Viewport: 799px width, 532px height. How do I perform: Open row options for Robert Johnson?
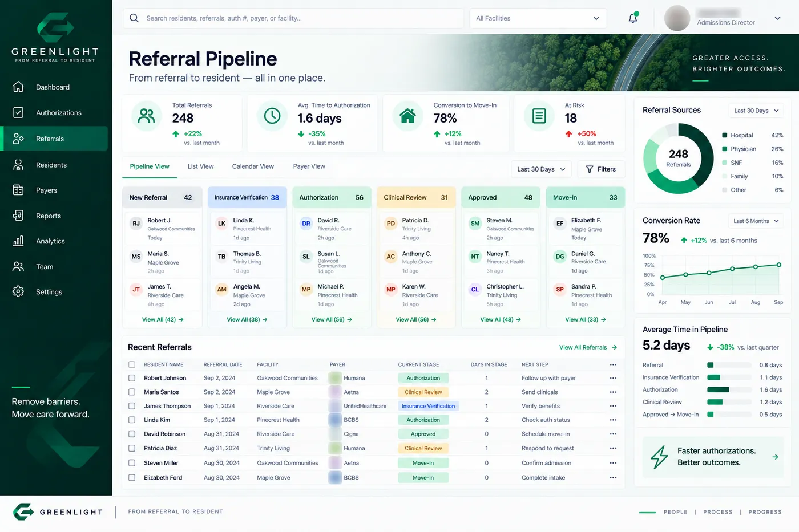pyautogui.click(x=613, y=378)
